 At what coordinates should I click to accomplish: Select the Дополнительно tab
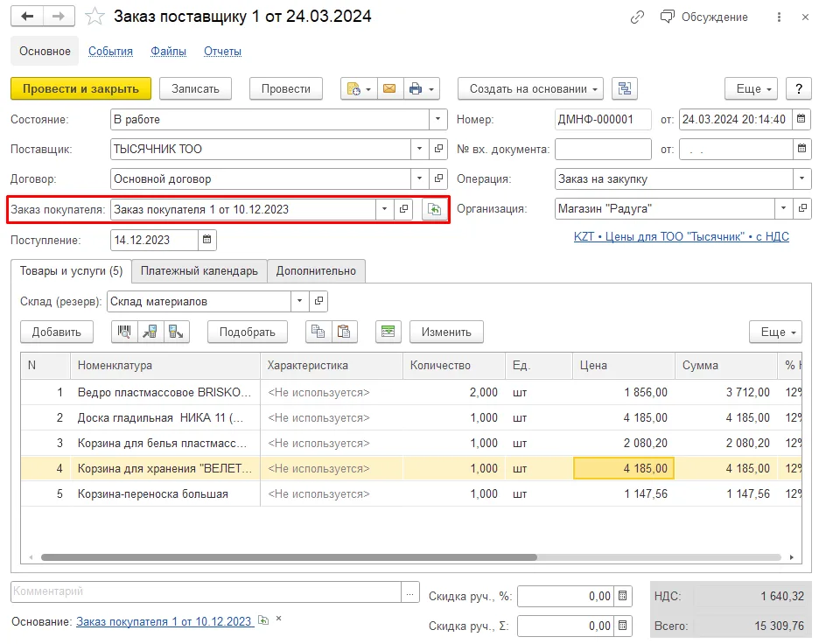point(316,271)
